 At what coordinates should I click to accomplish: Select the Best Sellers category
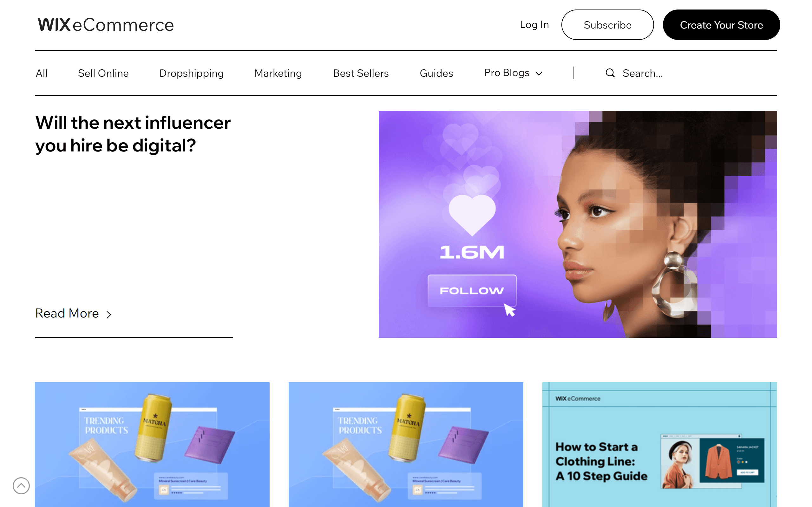(361, 73)
